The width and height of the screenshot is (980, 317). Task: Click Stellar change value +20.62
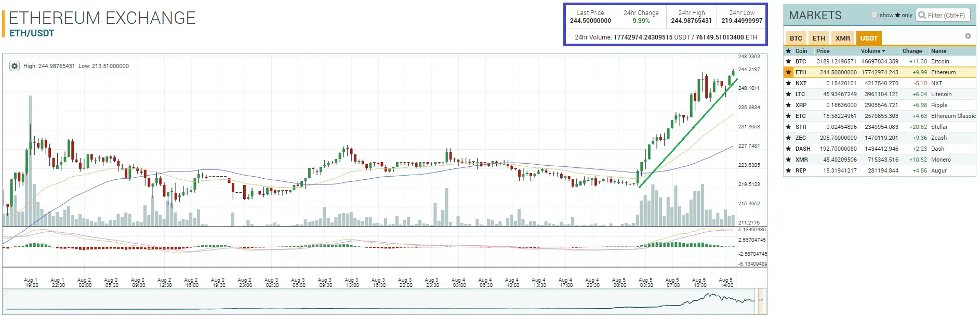pos(918,127)
